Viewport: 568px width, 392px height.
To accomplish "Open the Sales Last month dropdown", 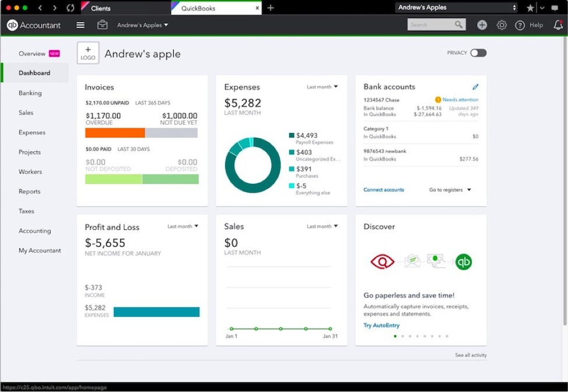I will pyautogui.click(x=322, y=226).
